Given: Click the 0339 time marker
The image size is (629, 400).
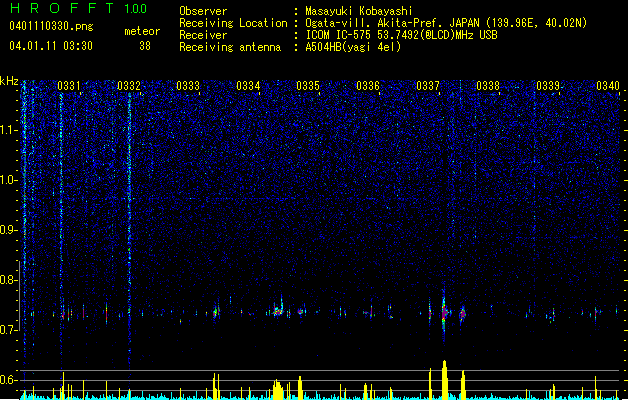Looking at the screenshot, I should [x=548, y=86].
